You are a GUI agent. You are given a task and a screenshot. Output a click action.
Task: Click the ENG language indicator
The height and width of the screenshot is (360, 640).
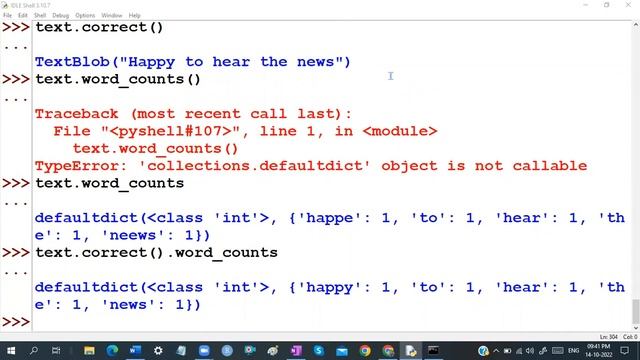click(x=573, y=351)
